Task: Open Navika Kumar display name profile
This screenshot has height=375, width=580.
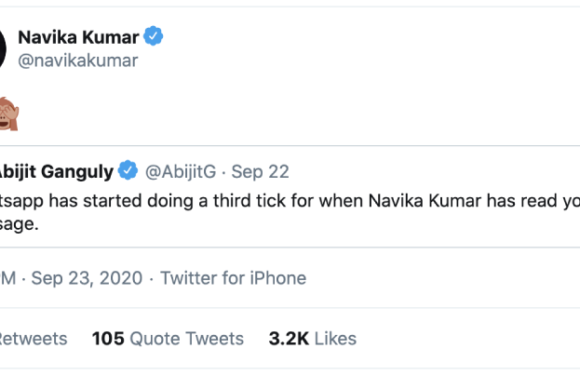Action: coord(78,37)
